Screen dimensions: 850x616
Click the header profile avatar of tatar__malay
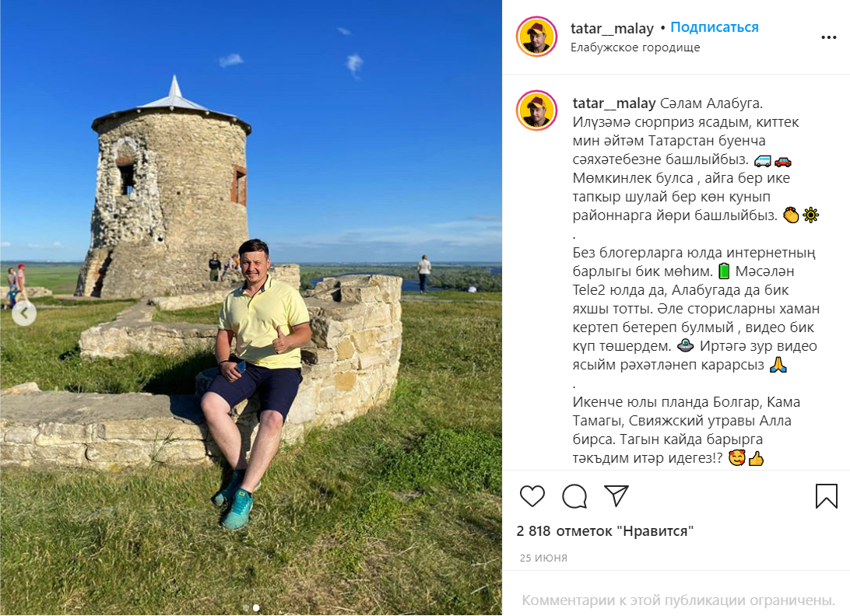click(536, 37)
